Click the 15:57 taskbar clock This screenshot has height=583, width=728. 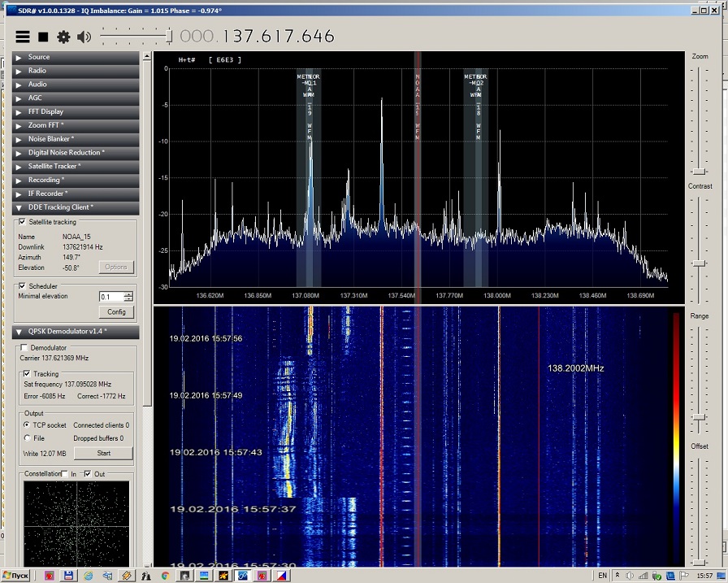tap(704, 576)
